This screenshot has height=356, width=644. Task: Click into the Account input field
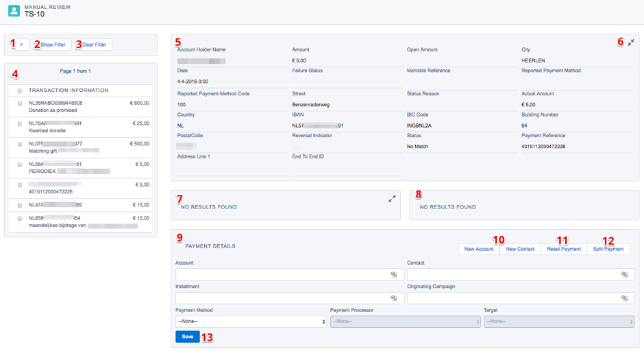[x=281, y=274]
